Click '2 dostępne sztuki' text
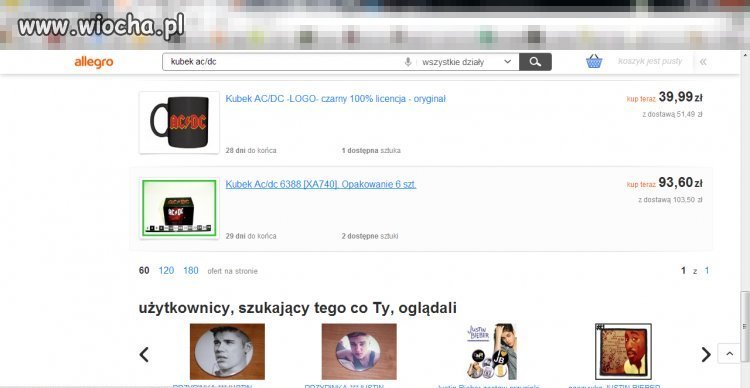750x388 pixels. [370, 236]
